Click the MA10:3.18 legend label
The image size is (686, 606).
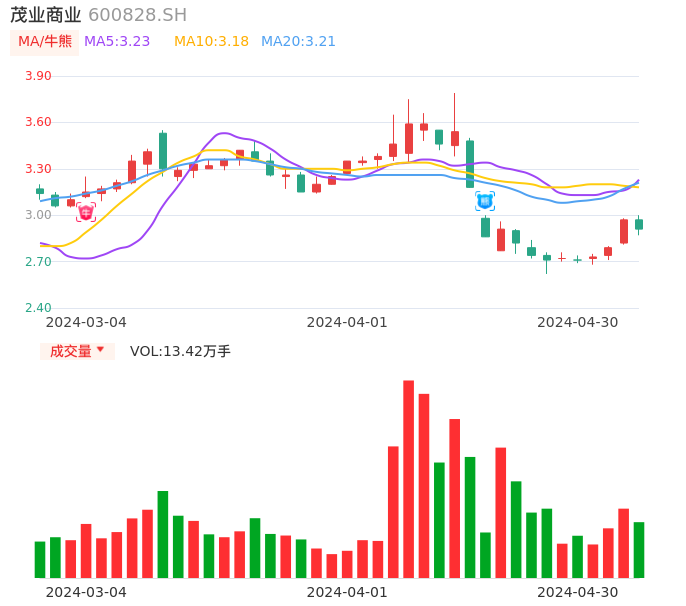(211, 42)
